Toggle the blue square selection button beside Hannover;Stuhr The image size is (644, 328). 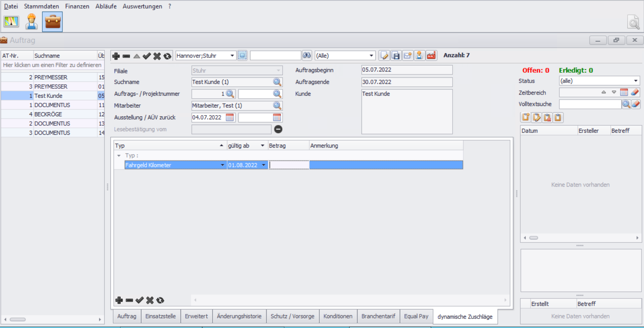pyautogui.click(x=242, y=55)
